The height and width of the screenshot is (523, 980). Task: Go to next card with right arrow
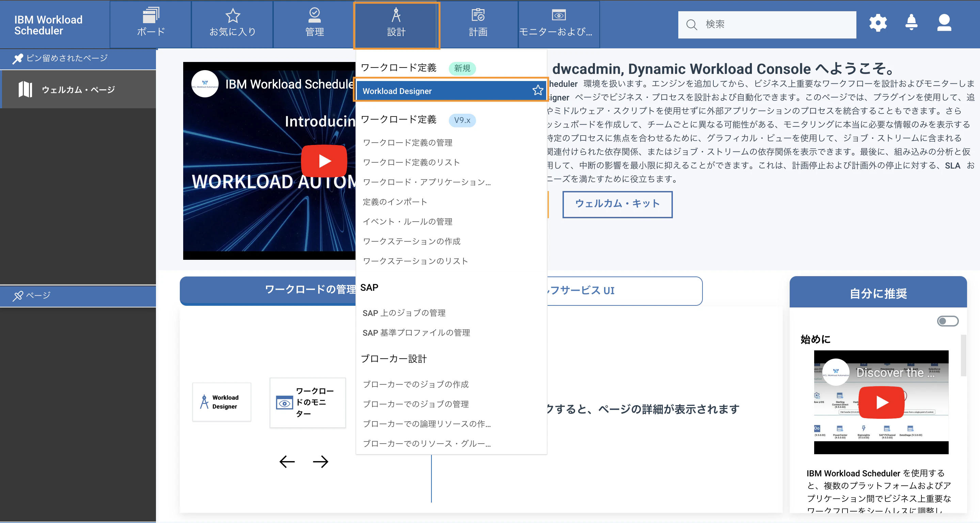tap(320, 462)
